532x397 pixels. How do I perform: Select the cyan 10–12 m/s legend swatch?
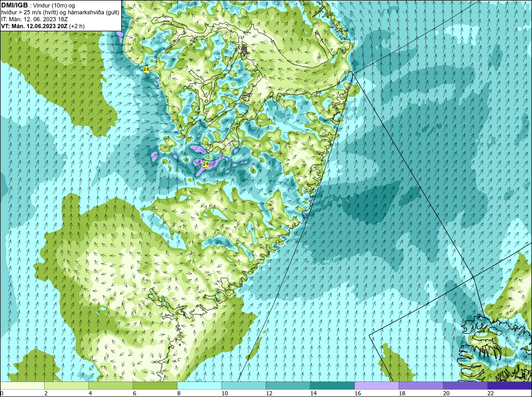tap(244, 386)
